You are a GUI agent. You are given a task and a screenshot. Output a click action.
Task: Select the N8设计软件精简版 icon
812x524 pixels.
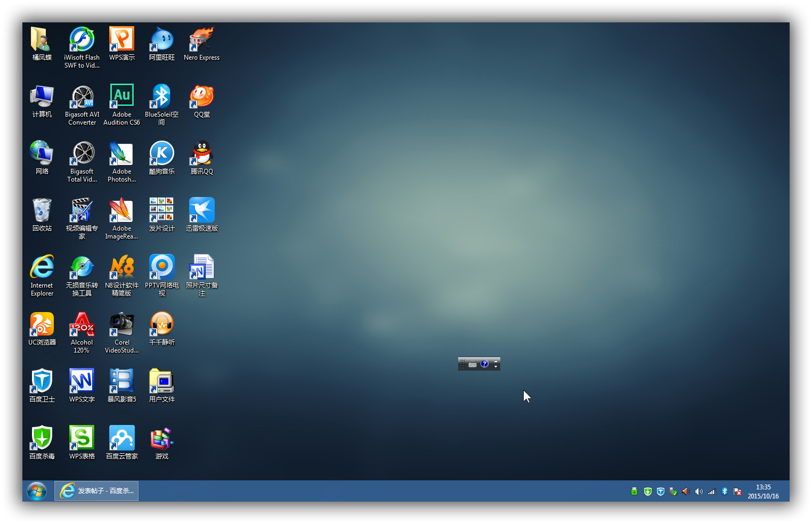[122, 276]
